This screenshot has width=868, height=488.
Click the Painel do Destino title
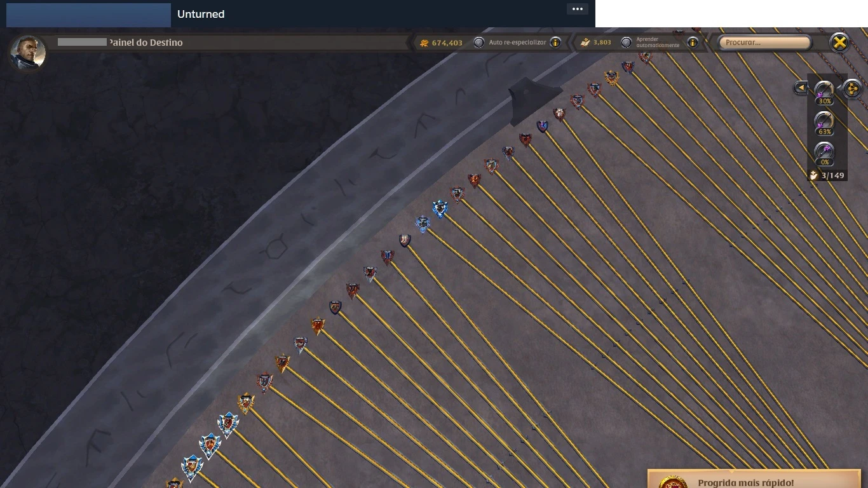coord(146,43)
